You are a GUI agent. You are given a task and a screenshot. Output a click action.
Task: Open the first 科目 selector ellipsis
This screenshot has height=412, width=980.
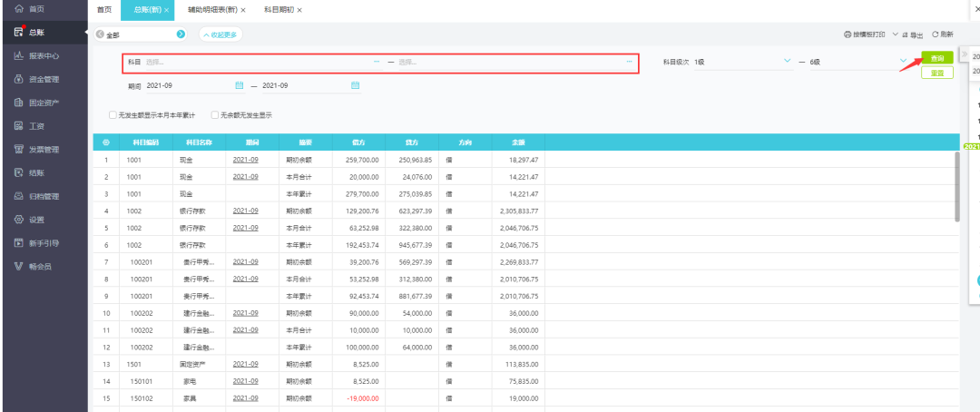[x=377, y=62]
